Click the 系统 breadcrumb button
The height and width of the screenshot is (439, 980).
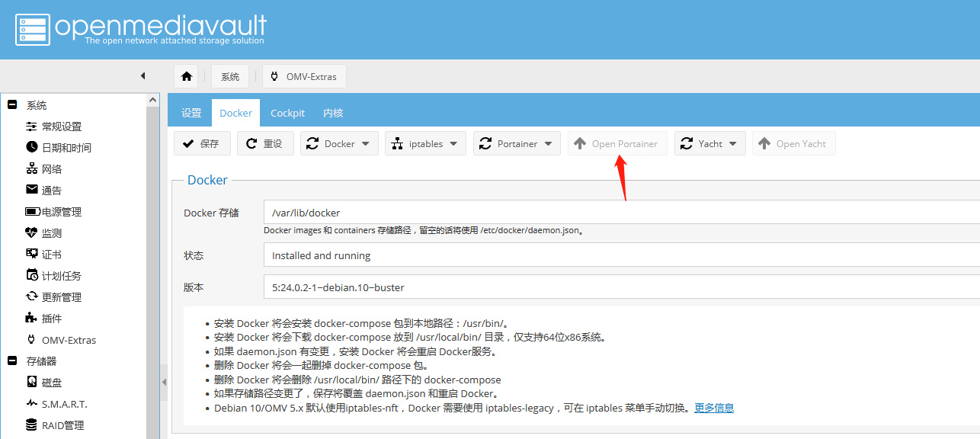click(x=230, y=76)
